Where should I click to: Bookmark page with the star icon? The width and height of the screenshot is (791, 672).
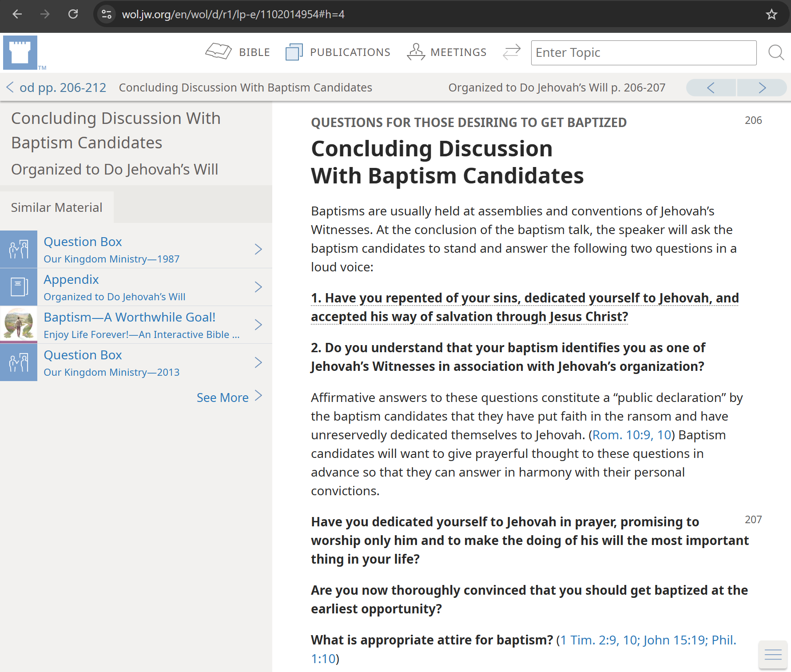click(x=771, y=14)
